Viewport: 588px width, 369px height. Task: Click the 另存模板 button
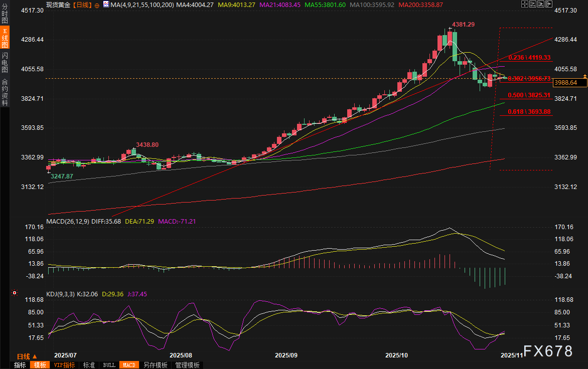click(155, 365)
